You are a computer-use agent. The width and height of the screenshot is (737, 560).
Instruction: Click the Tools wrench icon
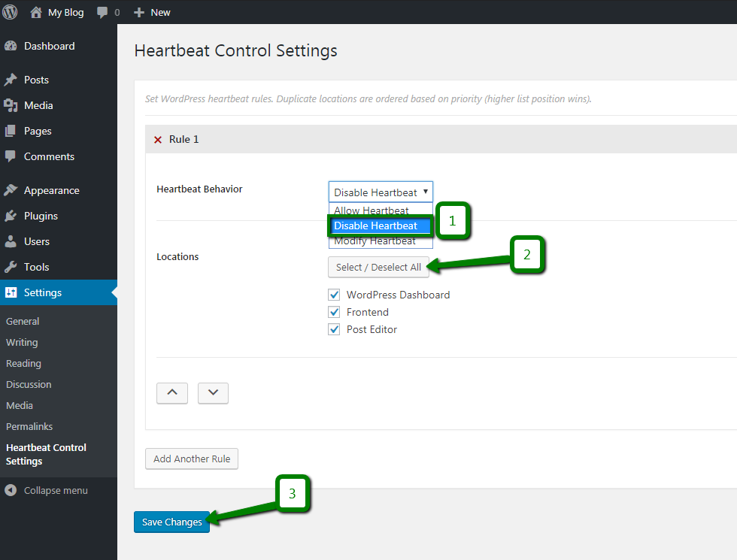point(11,267)
